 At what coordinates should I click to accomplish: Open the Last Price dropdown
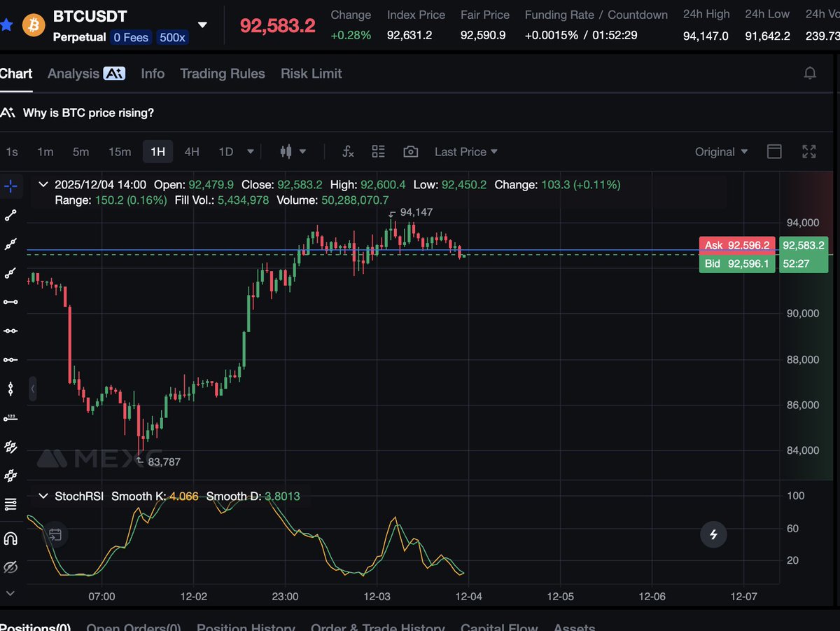coord(466,151)
